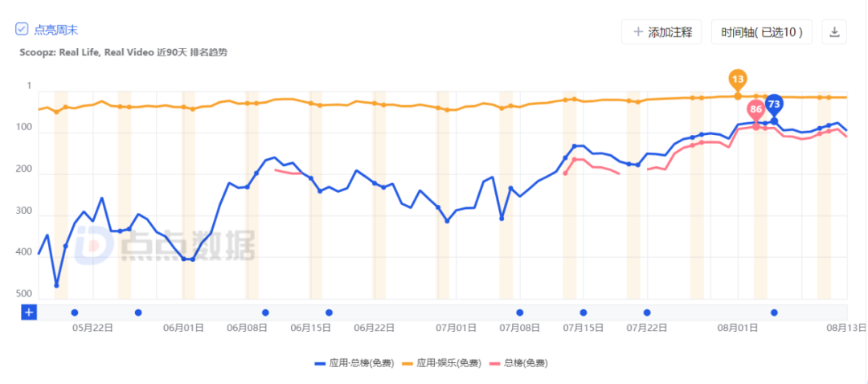
Task: Select the timeline dot near 06月15日
Action: click(x=329, y=313)
